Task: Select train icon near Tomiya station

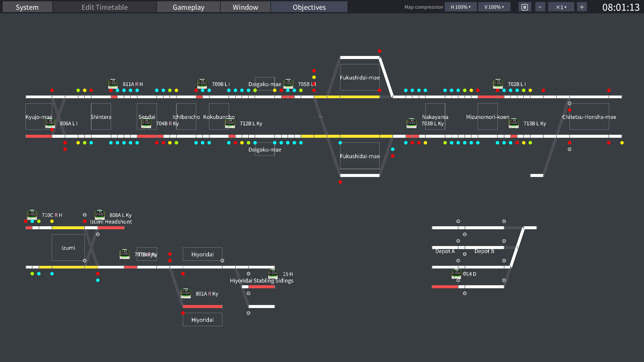Action: 125,254
